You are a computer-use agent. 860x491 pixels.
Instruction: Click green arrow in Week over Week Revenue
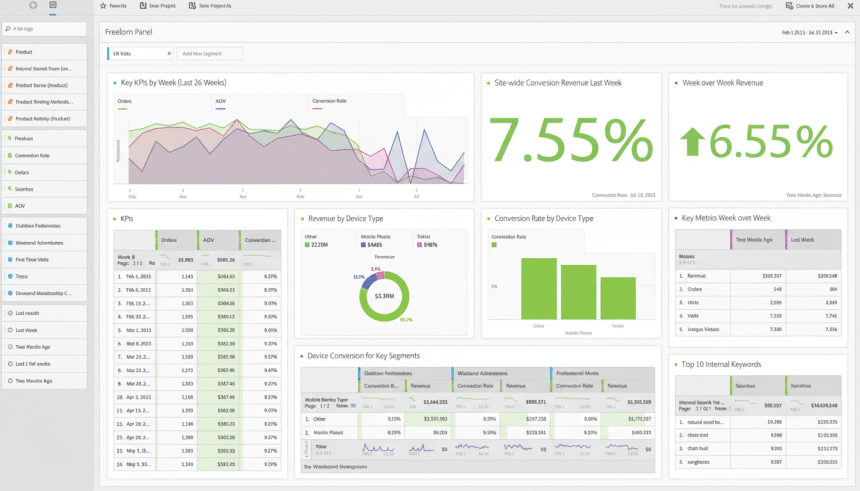coord(693,142)
